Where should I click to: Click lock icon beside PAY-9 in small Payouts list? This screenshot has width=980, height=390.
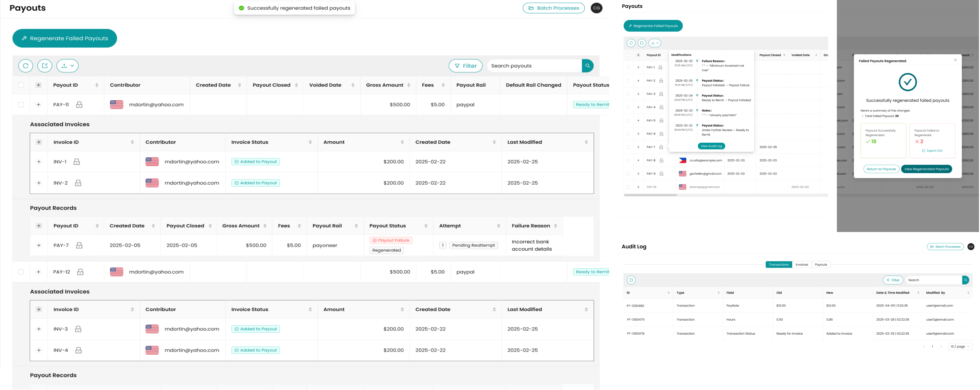coord(661,174)
